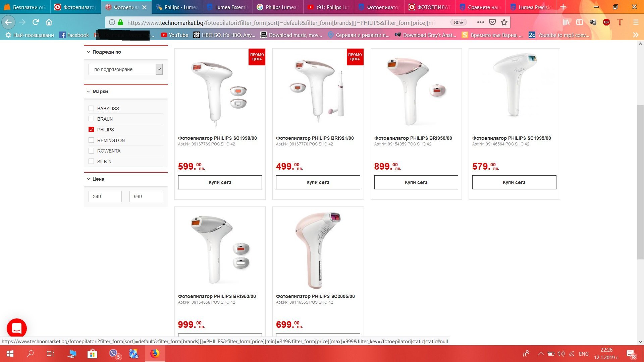Open the 'по подразбиране' sort dropdown
644x362 pixels.
tap(126, 69)
